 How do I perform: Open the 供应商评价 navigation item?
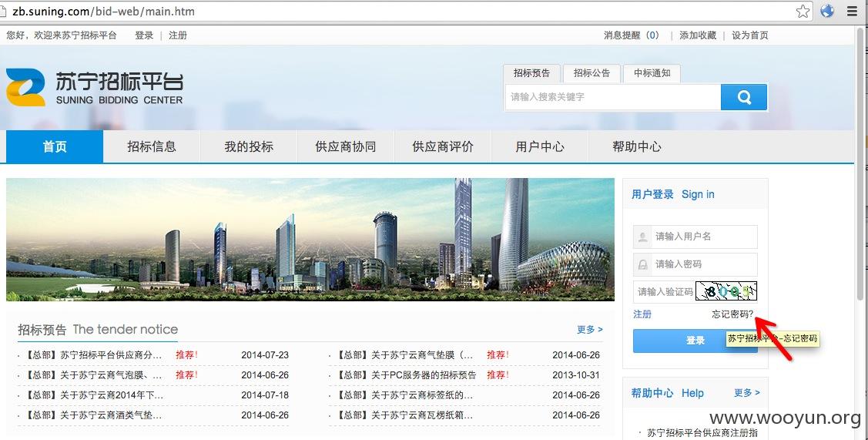[x=443, y=146]
